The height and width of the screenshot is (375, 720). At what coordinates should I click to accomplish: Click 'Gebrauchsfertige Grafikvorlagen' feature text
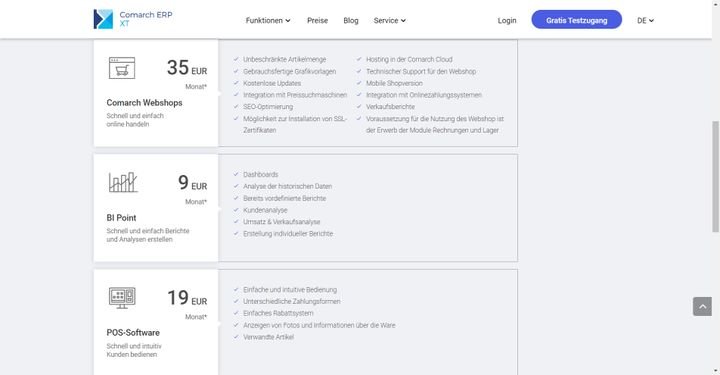tap(290, 72)
